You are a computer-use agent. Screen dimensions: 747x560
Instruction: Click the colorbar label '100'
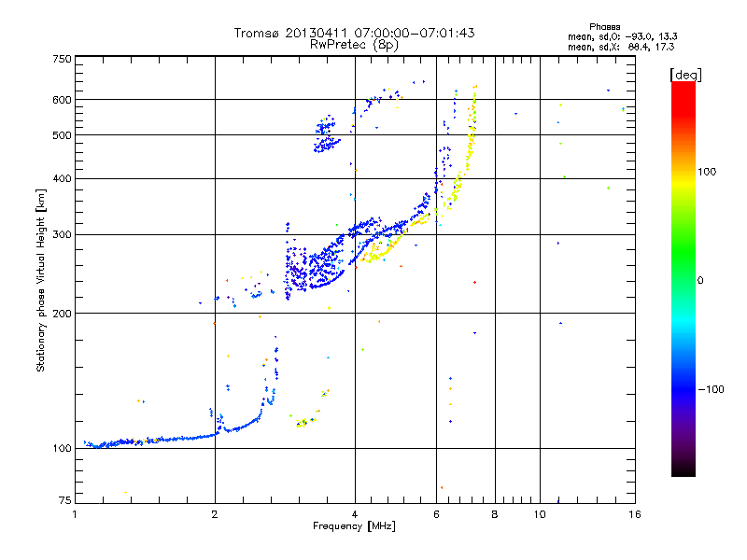pos(707,172)
